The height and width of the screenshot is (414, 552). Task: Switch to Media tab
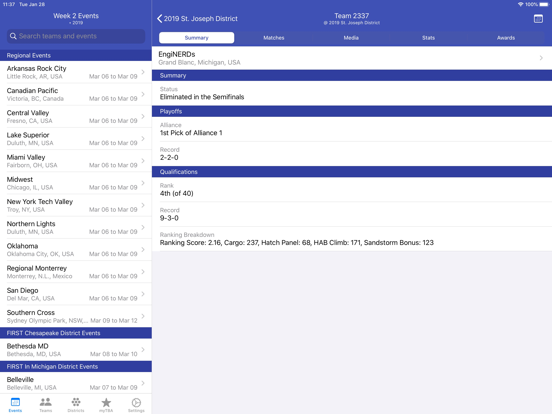351,38
